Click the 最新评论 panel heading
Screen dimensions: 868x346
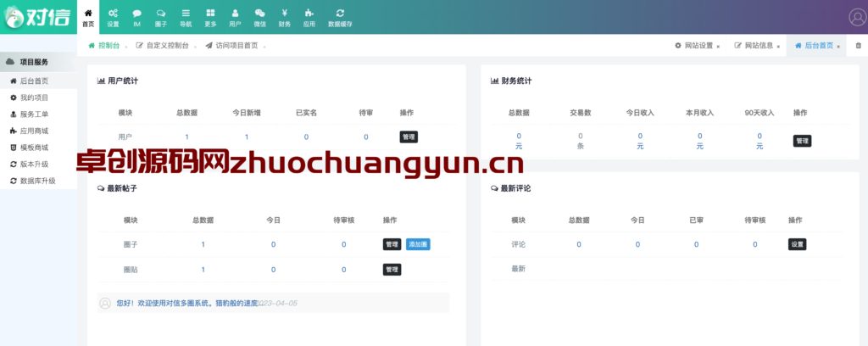[511, 188]
